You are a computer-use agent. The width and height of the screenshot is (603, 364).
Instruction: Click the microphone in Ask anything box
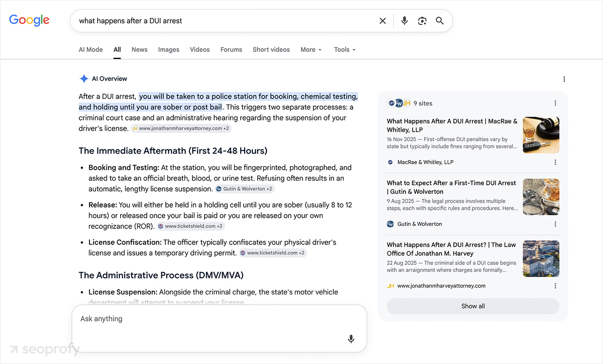[x=351, y=339]
